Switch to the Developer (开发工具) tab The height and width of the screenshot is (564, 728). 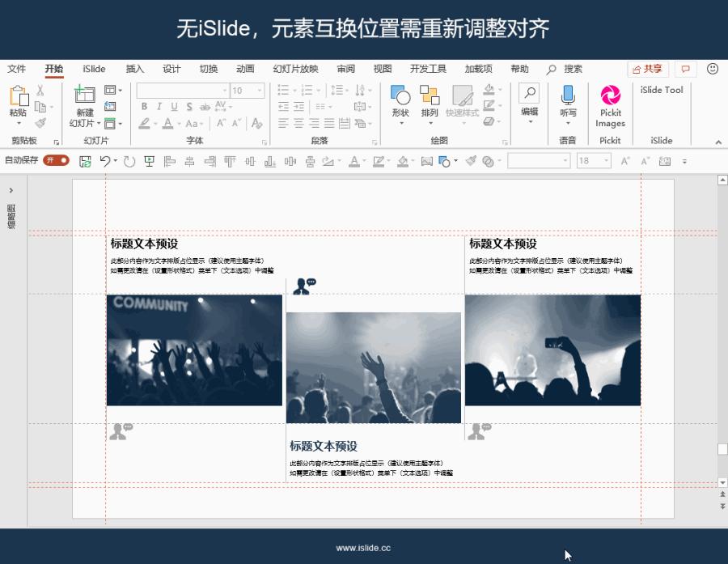pos(428,69)
